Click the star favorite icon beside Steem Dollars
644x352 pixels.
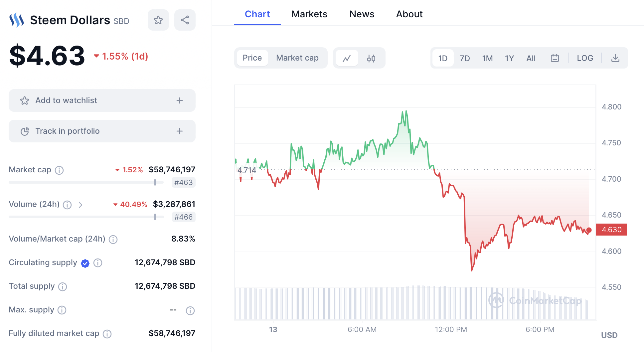[158, 20]
